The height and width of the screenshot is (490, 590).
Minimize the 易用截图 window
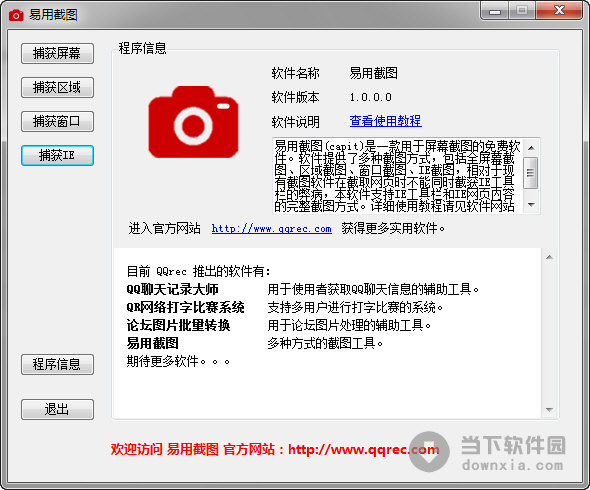pos(495,10)
